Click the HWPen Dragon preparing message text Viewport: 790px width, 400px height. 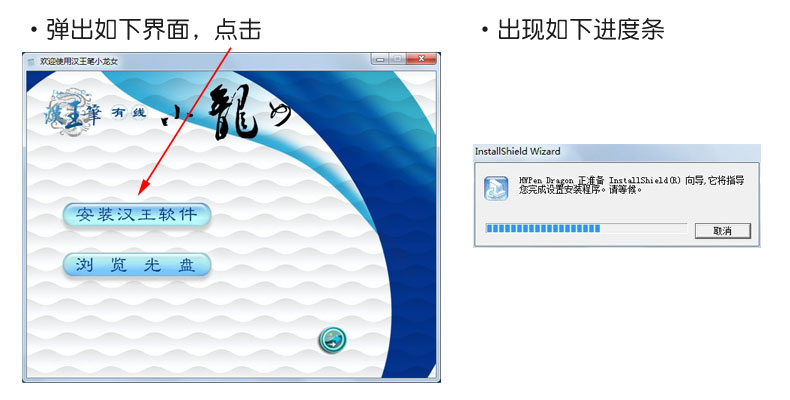tap(631, 185)
